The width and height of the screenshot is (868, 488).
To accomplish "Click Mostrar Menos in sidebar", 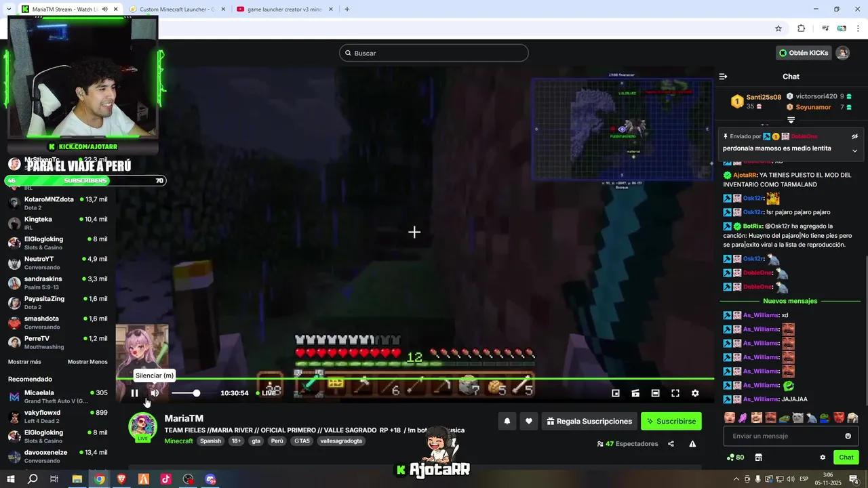I will [87, 362].
